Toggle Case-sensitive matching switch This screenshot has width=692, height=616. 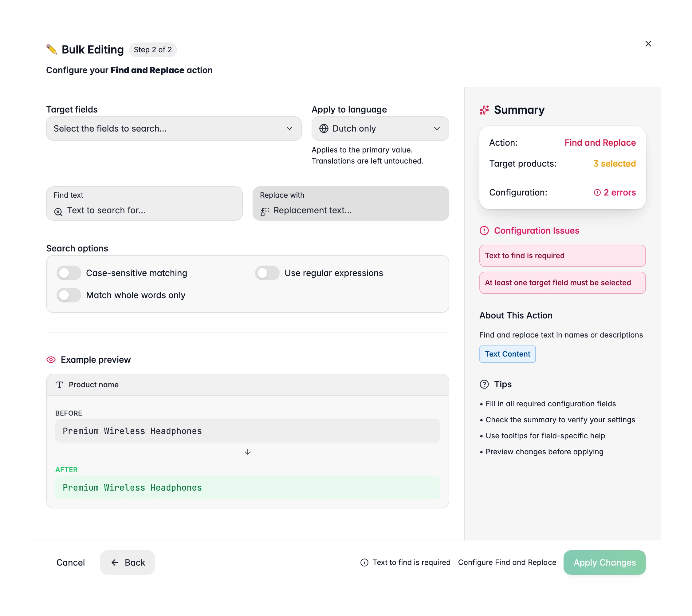pyautogui.click(x=69, y=273)
